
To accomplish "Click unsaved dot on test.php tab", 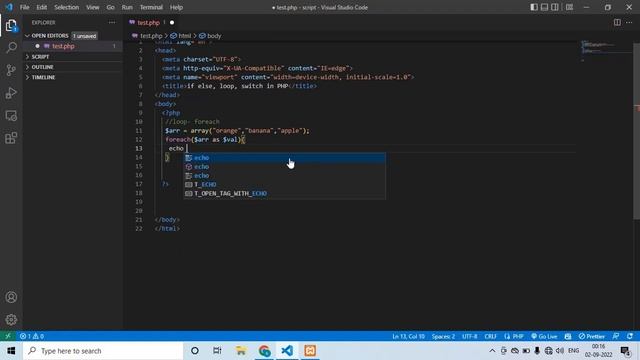I will (x=172, y=22).
